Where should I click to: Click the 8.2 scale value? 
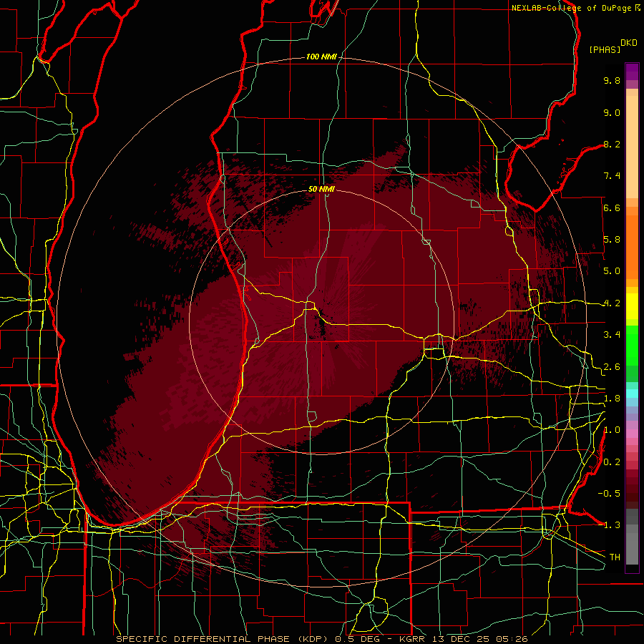(x=612, y=144)
